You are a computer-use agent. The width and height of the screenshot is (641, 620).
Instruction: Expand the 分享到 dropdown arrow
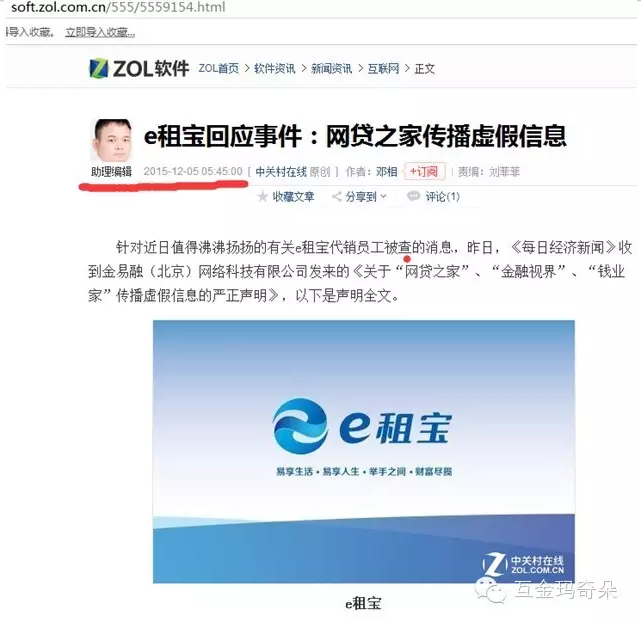pyautogui.click(x=383, y=197)
